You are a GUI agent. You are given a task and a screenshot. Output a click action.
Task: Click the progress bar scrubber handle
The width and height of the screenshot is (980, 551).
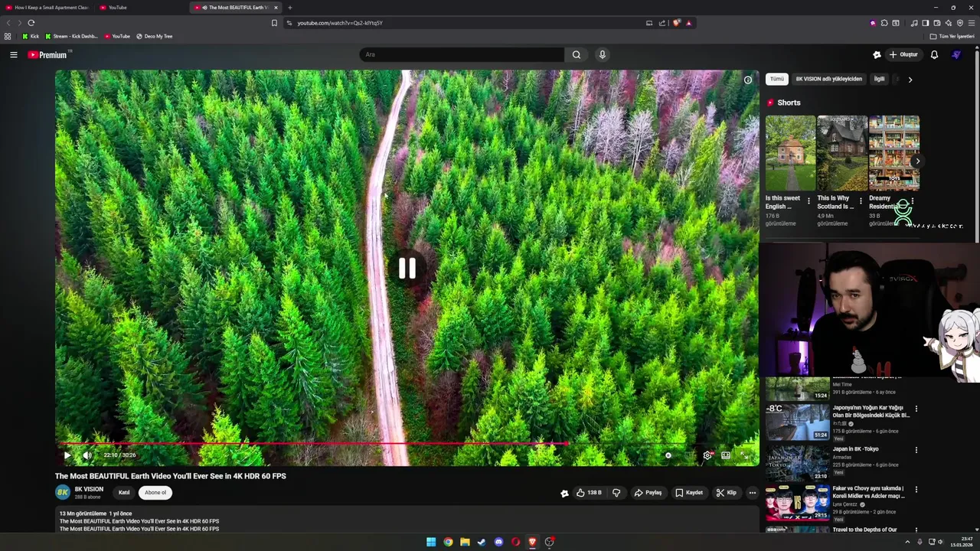565,443
